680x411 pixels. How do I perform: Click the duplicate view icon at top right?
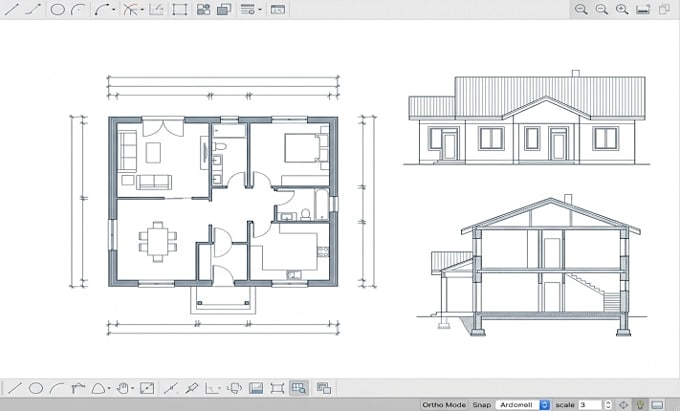coord(664,9)
